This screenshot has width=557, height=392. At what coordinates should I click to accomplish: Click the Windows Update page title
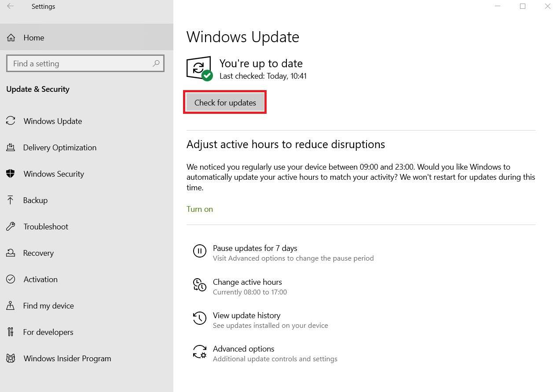(243, 37)
